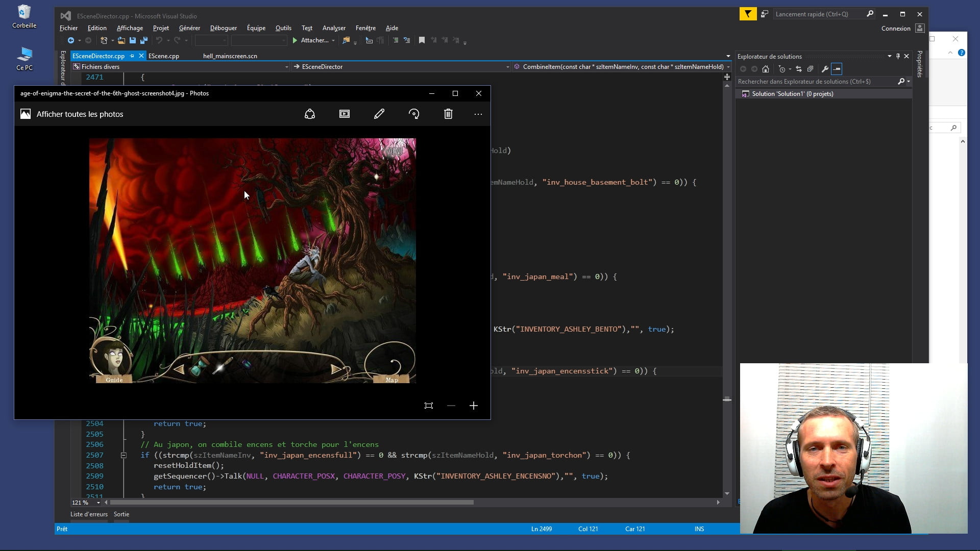Open Ce PC desktop icon

[24, 59]
